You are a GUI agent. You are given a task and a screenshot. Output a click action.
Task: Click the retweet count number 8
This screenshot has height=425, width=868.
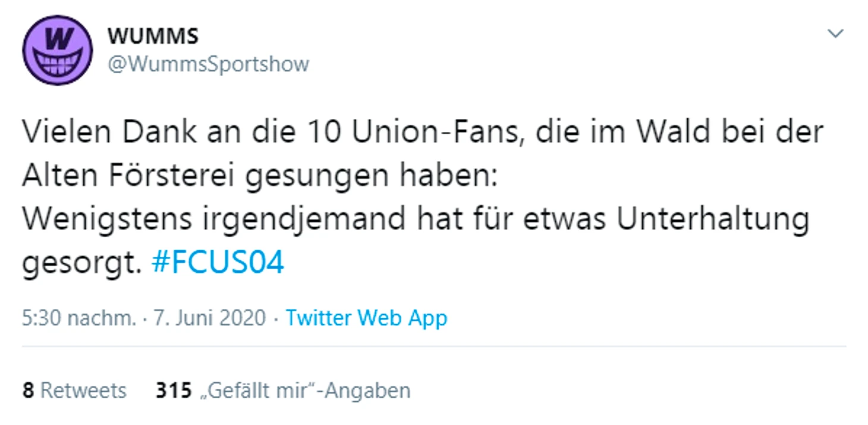point(28,391)
